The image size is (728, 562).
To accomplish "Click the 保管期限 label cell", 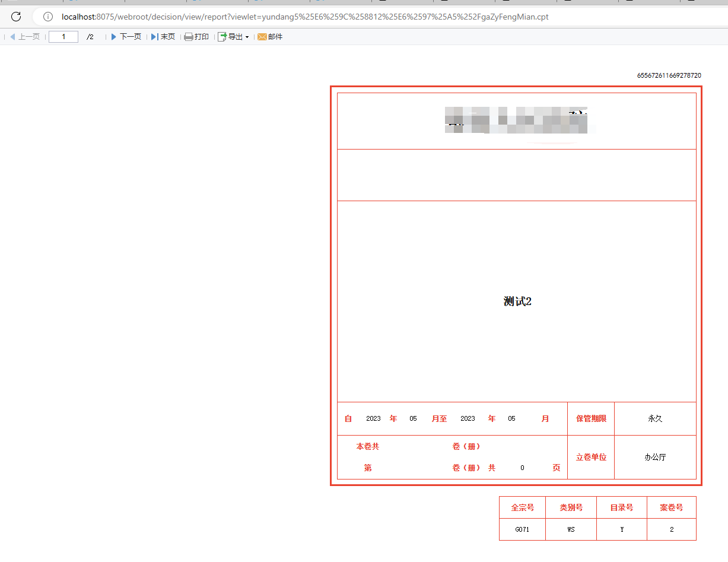I will (x=591, y=418).
